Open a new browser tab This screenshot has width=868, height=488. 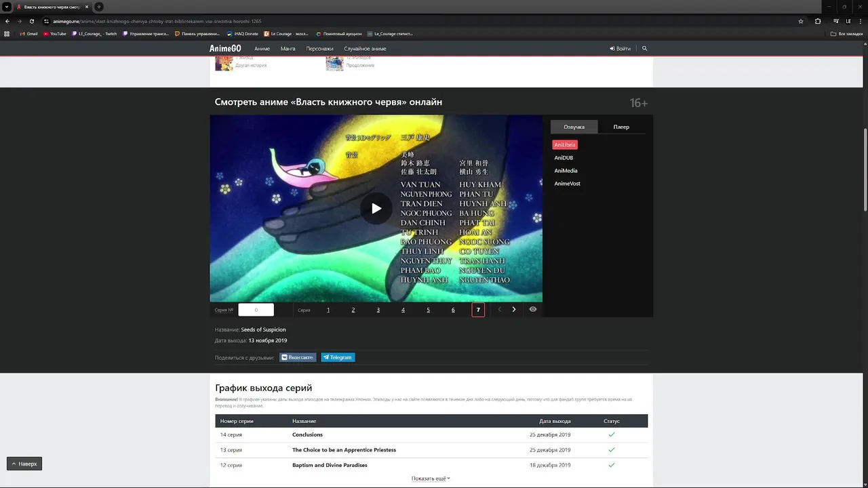[x=99, y=7]
